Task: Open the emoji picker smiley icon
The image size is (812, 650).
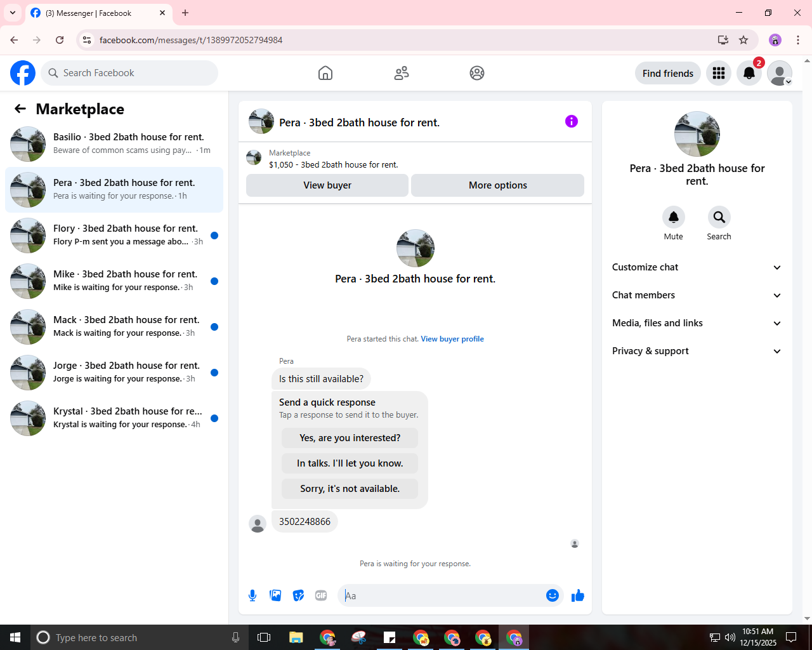Action: click(x=553, y=595)
